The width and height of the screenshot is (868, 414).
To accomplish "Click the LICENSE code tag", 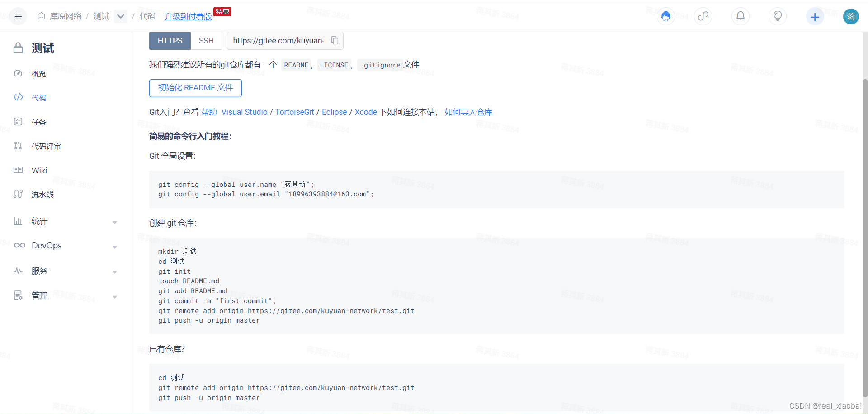I will (334, 65).
